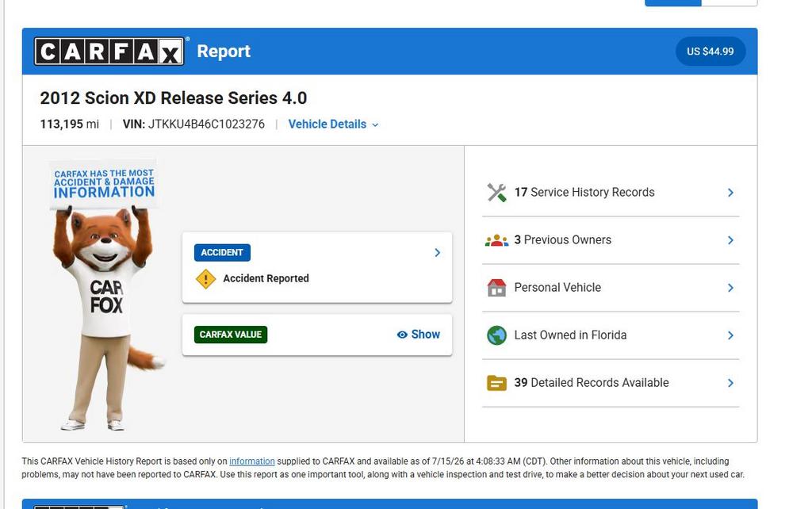Open the information link in disclaimer
This screenshot has width=812, height=509.
click(252, 461)
